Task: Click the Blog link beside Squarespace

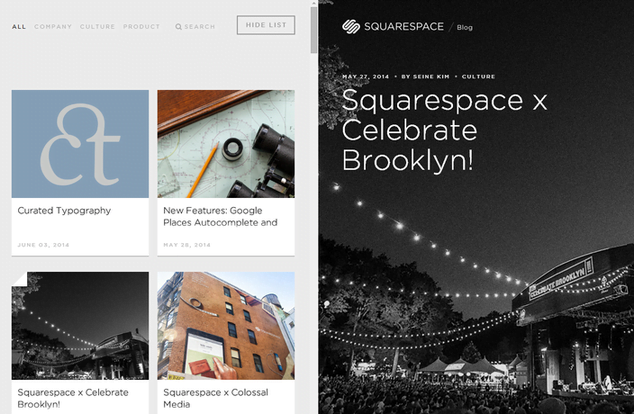Action: [x=465, y=27]
